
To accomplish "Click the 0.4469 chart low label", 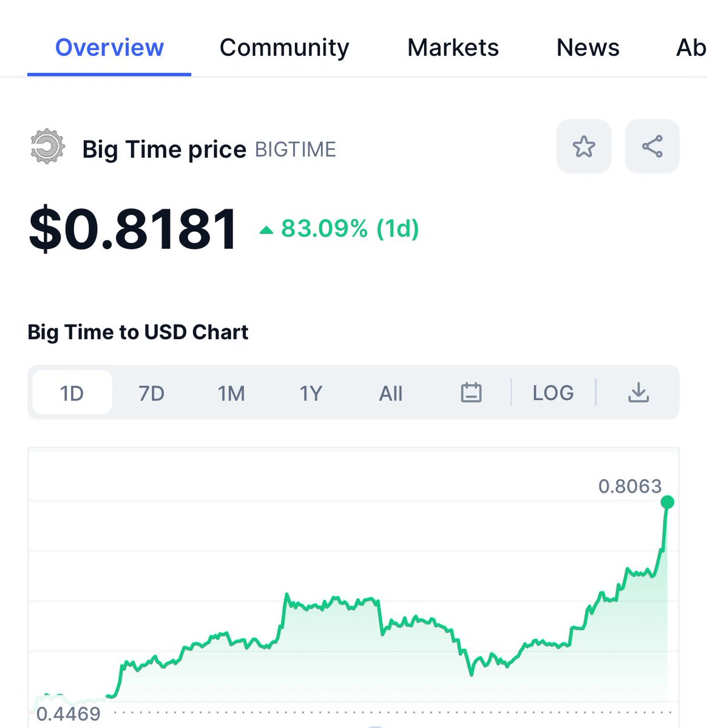I will [x=69, y=714].
